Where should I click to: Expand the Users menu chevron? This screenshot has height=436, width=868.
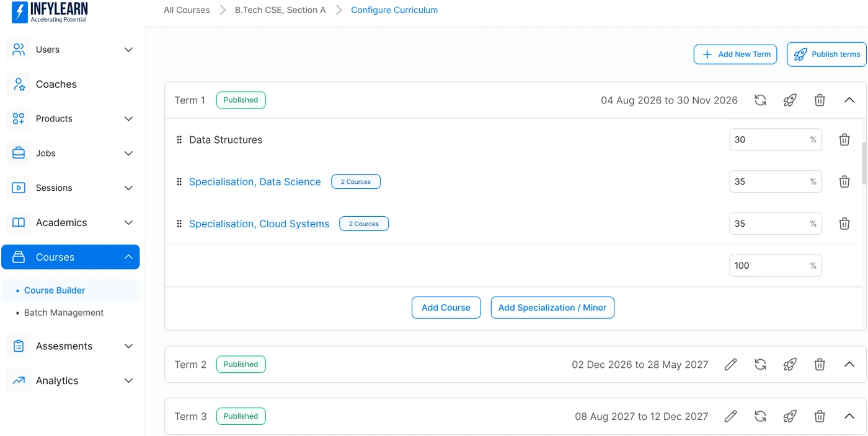tap(128, 50)
